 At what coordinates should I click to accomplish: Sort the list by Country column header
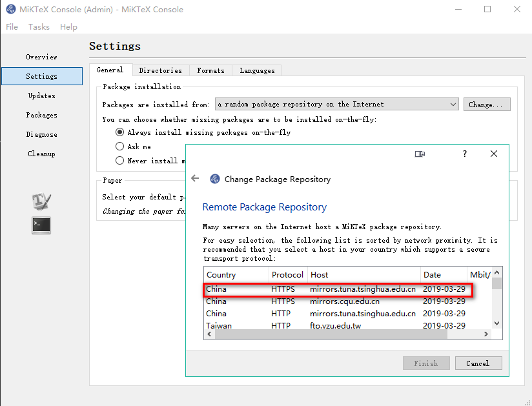[x=236, y=275]
